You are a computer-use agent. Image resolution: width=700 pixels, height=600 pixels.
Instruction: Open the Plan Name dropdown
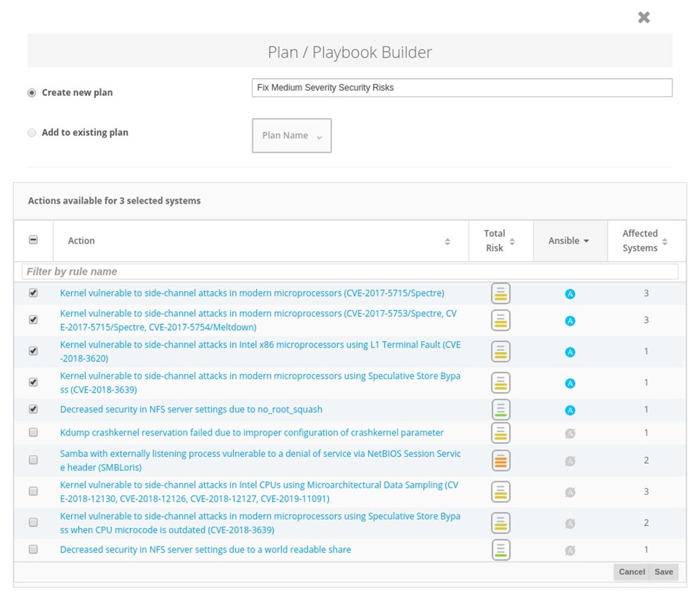(x=292, y=136)
